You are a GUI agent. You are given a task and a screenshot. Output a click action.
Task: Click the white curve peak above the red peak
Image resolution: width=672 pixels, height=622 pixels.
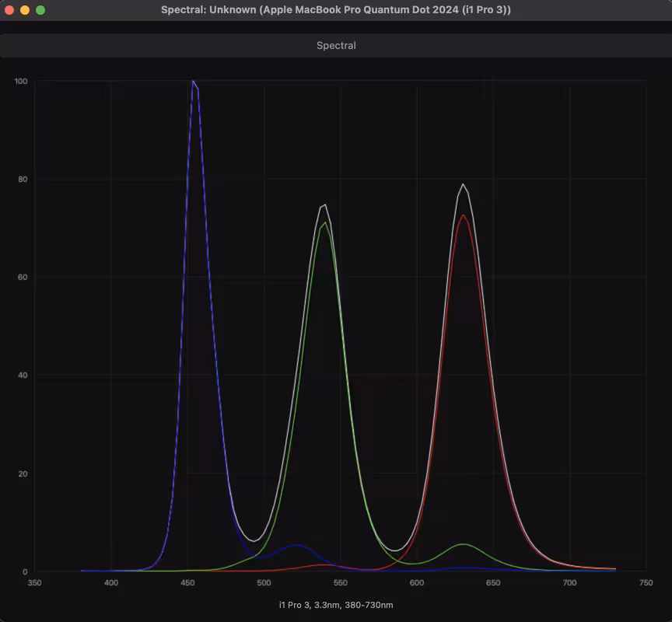point(463,184)
